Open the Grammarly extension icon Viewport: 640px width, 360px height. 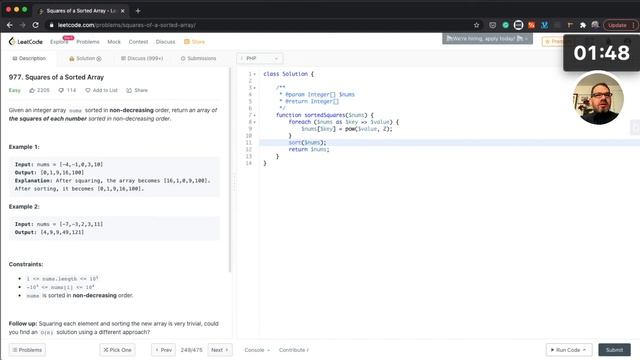(x=505, y=25)
